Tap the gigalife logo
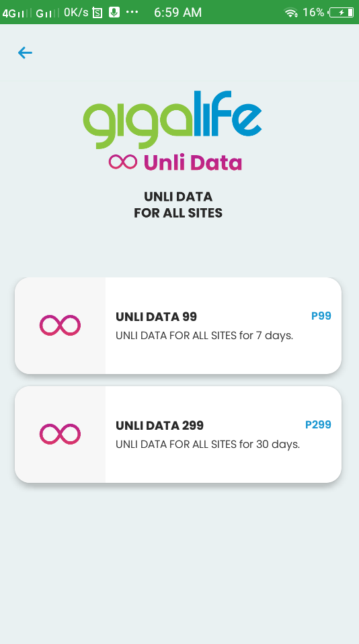The height and width of the screenshot is (644, 359). 172,120
